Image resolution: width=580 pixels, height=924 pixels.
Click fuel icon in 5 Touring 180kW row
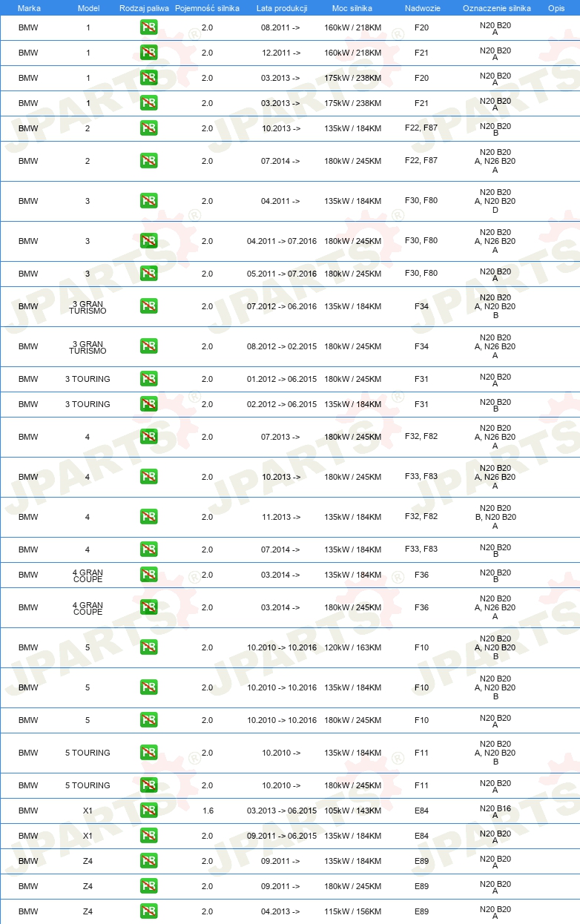(x=148, y=785)
